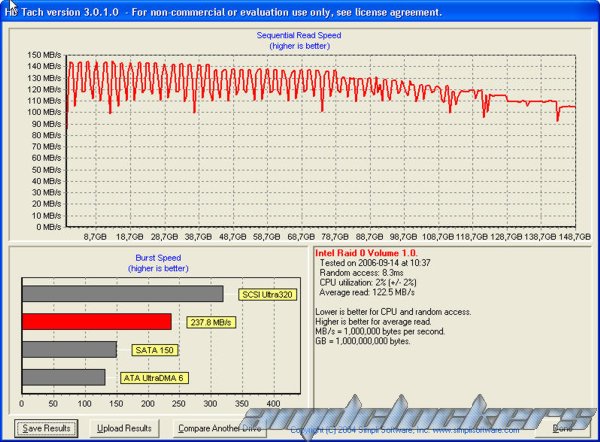Open Compare Another Drive
The width and height of the screenshot is (600, 442).
click(219, 428)
